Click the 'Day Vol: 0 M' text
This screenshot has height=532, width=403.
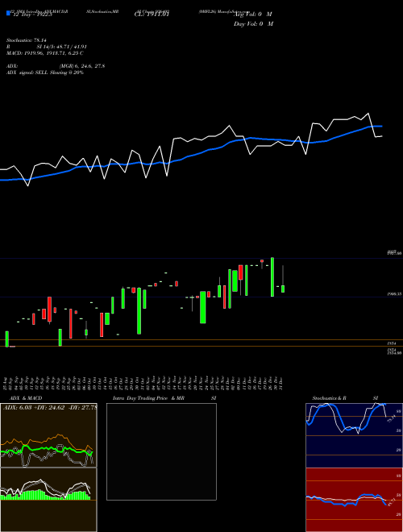coord(253,23)
